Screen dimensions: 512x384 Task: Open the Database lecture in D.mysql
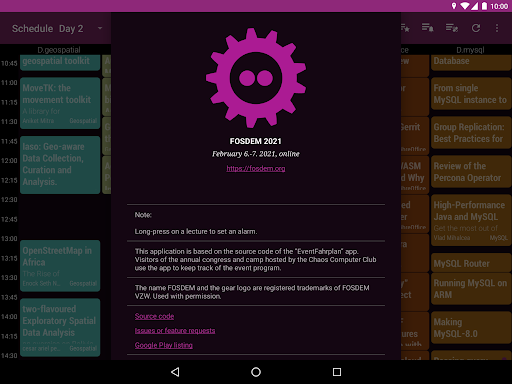pyautogui.click(x=471, y=63)
